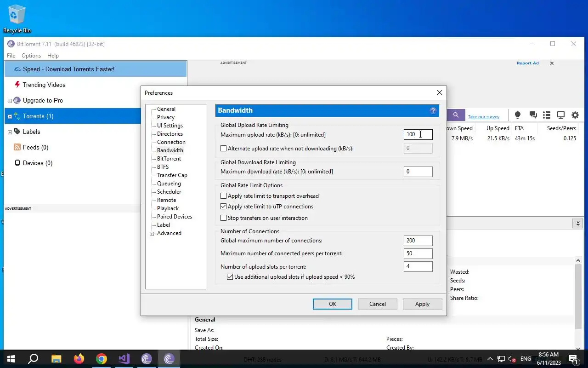
Task: Show hidden system tray icons
Action: pos(490,359)
